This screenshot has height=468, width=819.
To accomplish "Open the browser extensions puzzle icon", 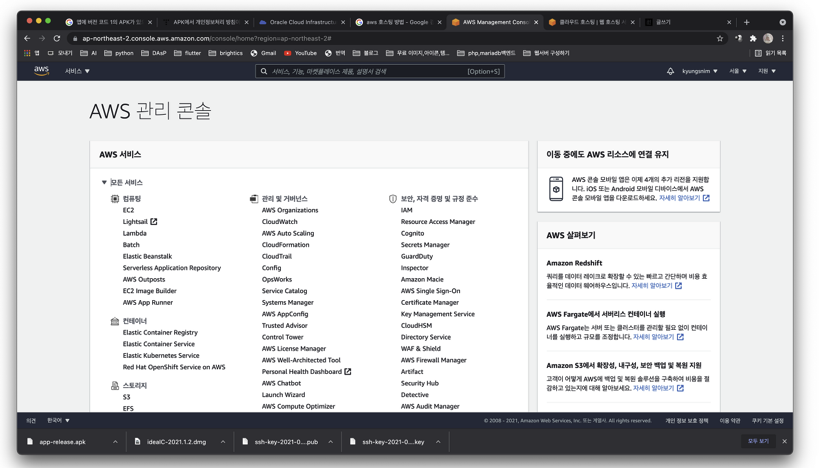I will click(753, 38).
